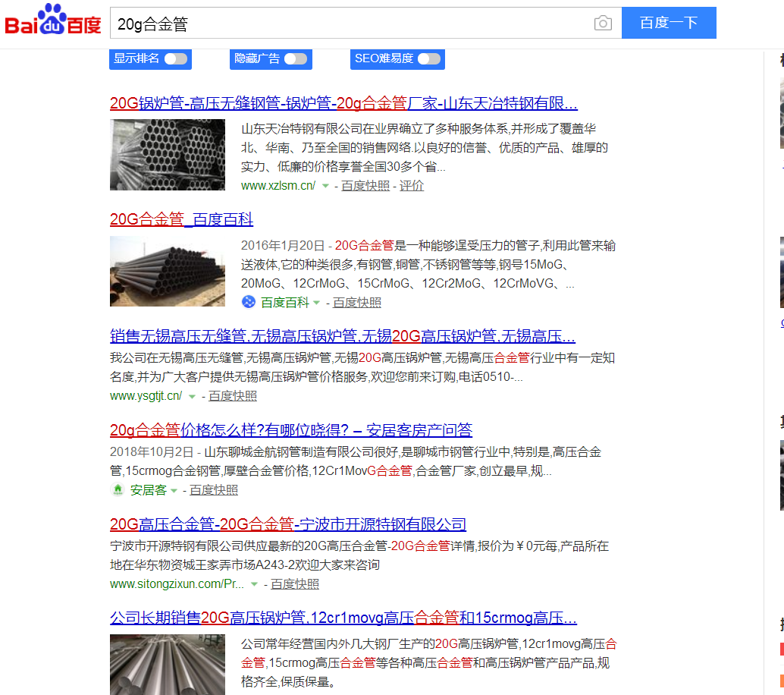Open camera image search icon
Image resolution: width=784 pixels, height=695 pixels.
[x=603, y=23]
